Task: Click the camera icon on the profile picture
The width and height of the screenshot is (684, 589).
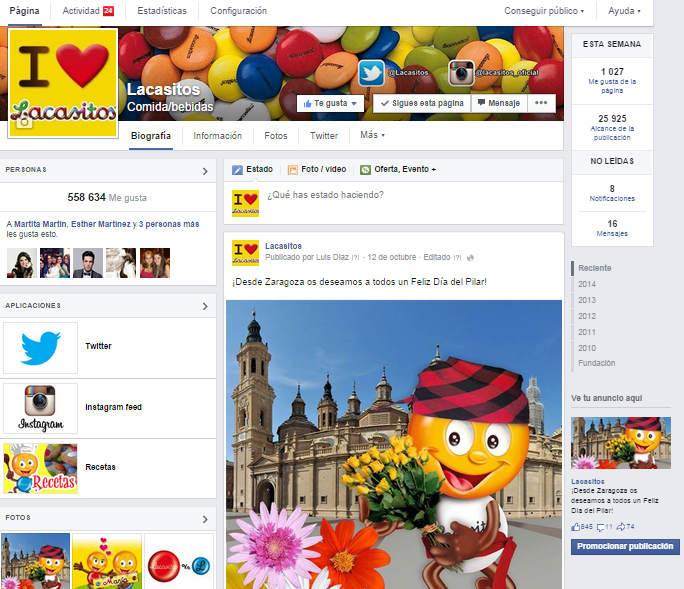Action: [24, 122]
